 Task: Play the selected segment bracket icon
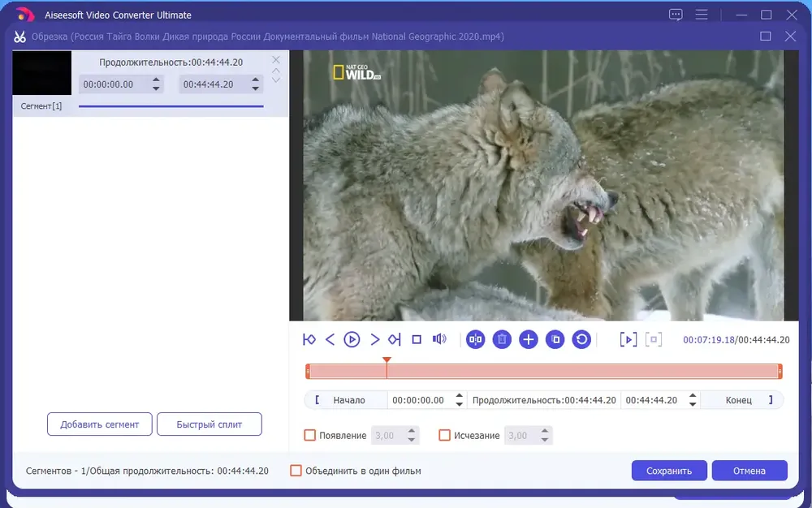[628, 340]
